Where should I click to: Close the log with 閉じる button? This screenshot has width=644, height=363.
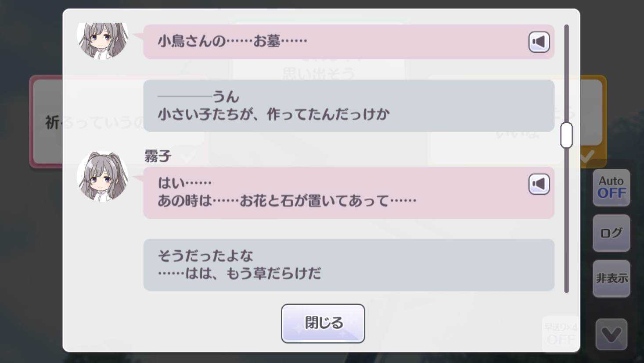pyautogui.click(x=323, y=323)
